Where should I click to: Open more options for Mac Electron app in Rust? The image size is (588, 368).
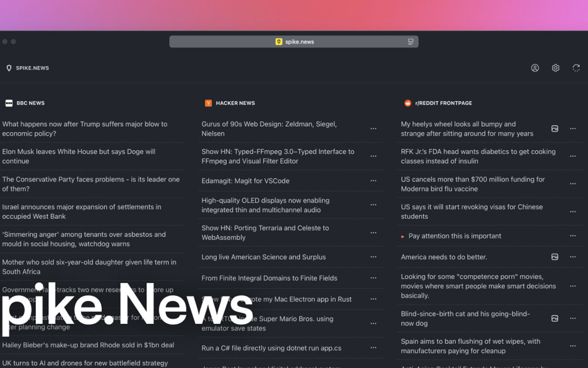pyautogui.click(x=373, y=299)
